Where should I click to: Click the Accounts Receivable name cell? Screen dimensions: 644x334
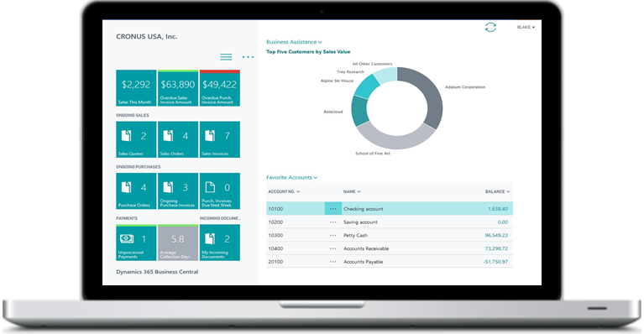click(x=366, y=248)
